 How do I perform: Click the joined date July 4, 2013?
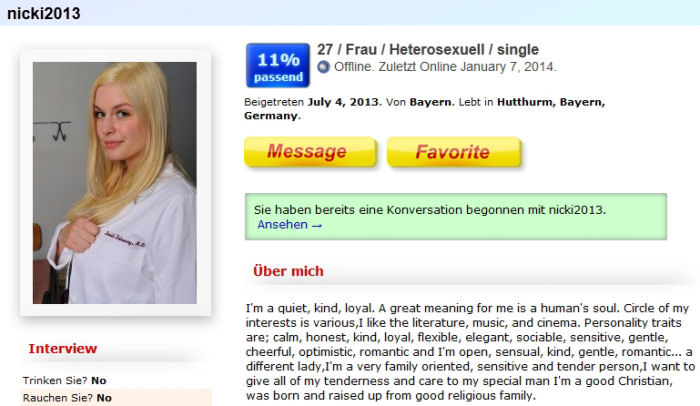click(343, 102)
